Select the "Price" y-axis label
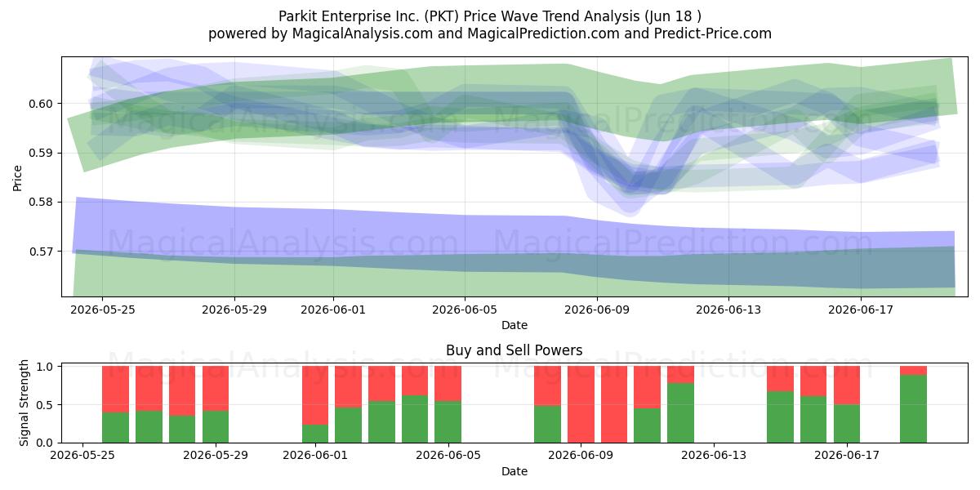 (x=18, y=176)
